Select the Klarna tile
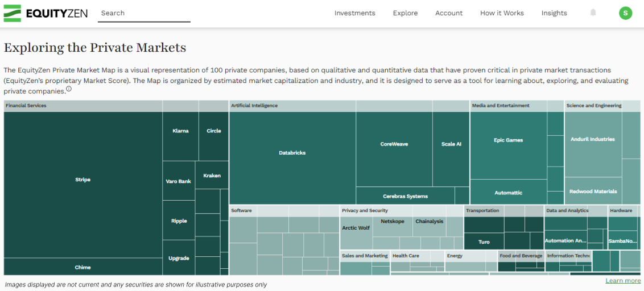The height and width of the screenshot is (291, 644). (181, 136)
